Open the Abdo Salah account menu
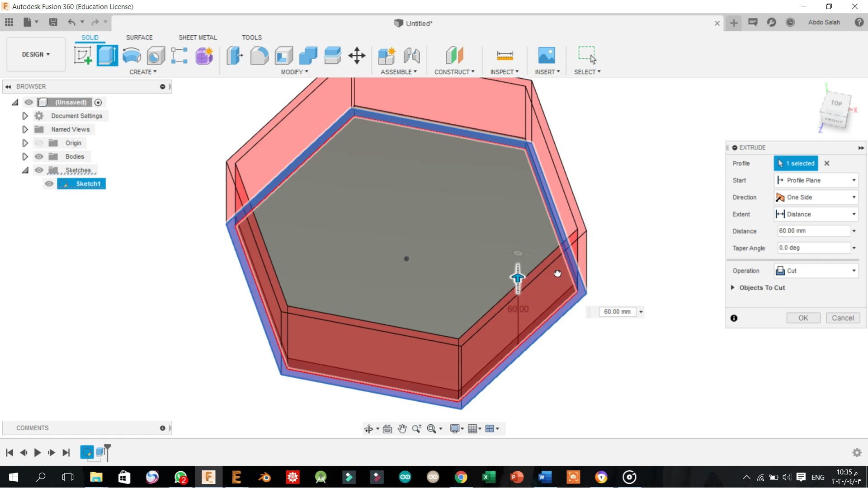This screenshot has height=488, width=868. click(824, 22)
